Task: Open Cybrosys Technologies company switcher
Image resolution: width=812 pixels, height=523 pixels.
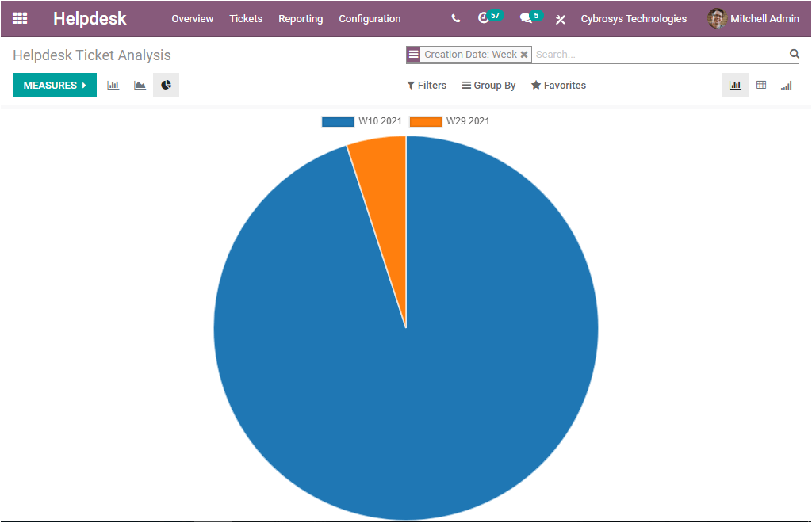Action: coord(634,19)
